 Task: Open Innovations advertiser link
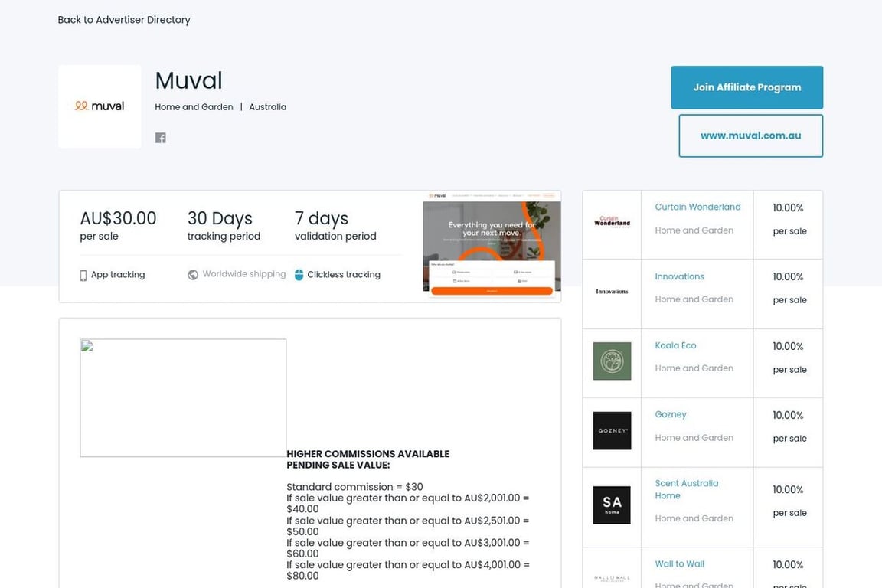pos(680,276)
